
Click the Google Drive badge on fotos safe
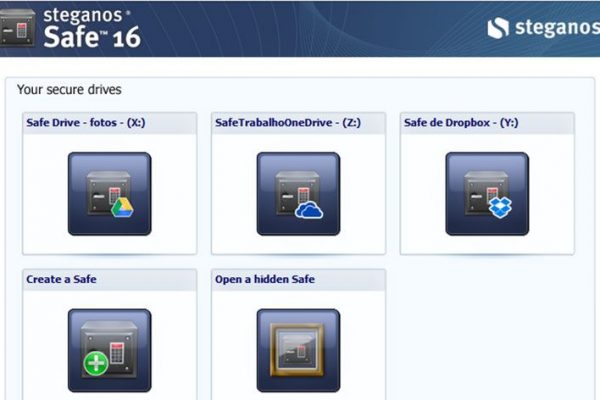(122, 207)
